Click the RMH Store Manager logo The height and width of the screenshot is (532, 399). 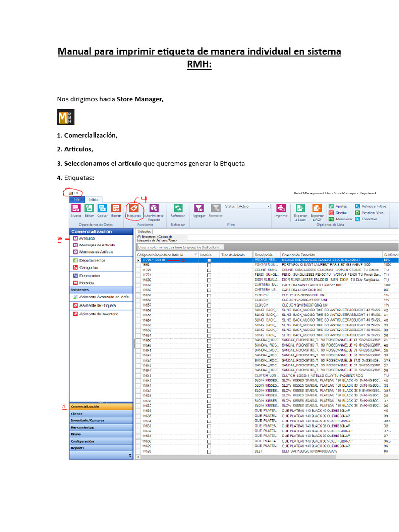[x=65, y=117]
